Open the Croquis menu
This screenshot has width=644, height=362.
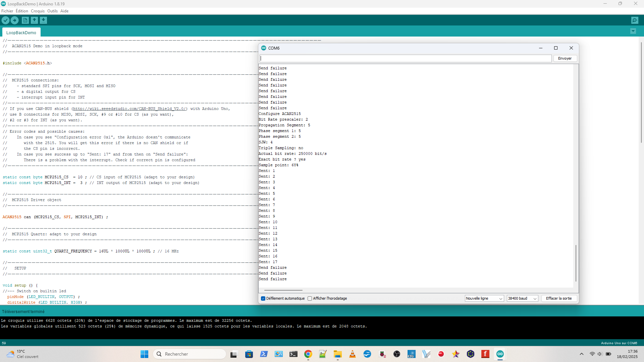(38, 11)
